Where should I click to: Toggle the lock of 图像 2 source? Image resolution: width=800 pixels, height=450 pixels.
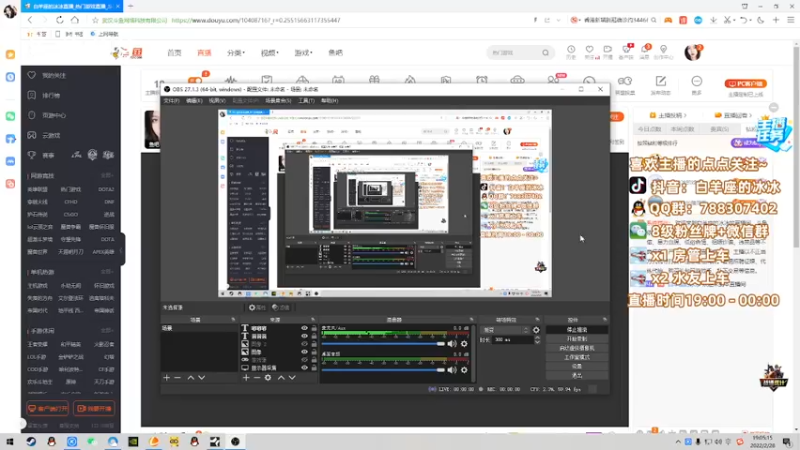(x=314, y=344)
